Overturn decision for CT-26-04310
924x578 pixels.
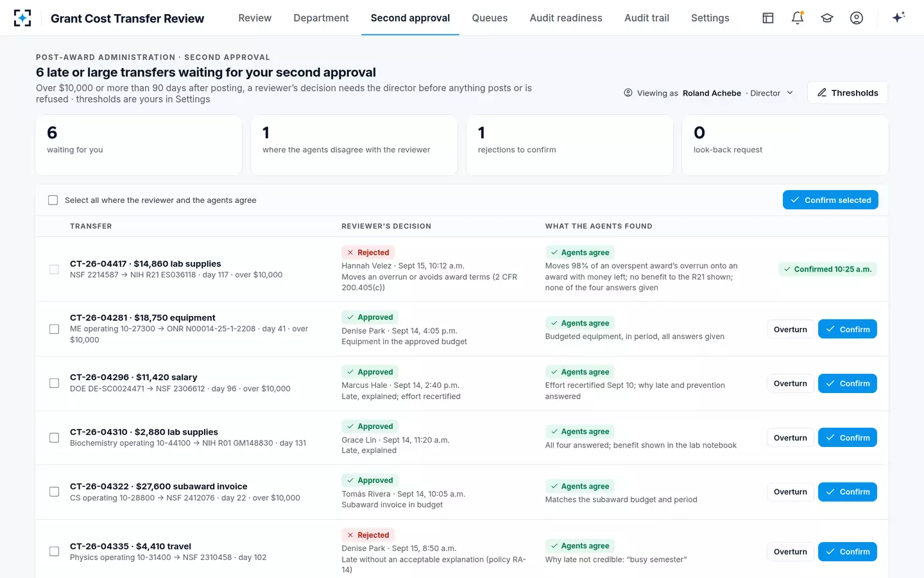pyautogui.click(x=791, y=438)
